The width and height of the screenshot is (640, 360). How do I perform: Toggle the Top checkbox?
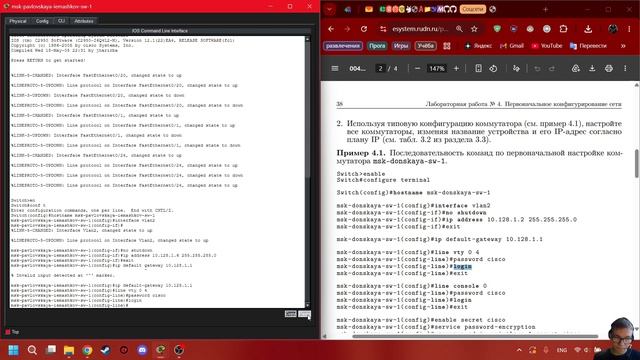(x=8, y=332)
